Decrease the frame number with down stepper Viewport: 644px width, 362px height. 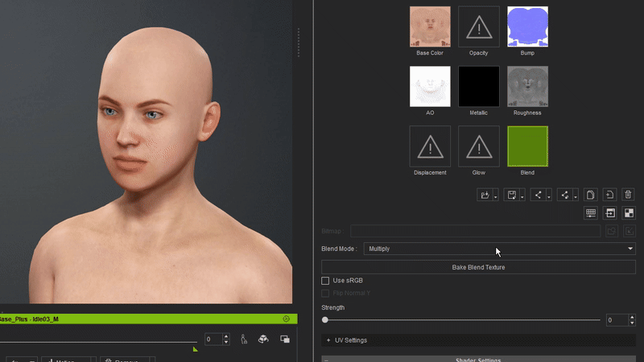pos(226,342)
